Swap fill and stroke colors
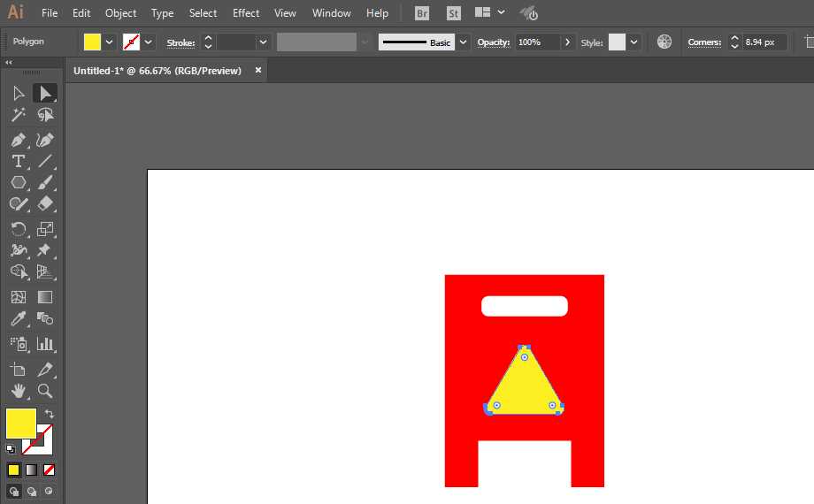The image size is (814, 504). tap(50, 414)
